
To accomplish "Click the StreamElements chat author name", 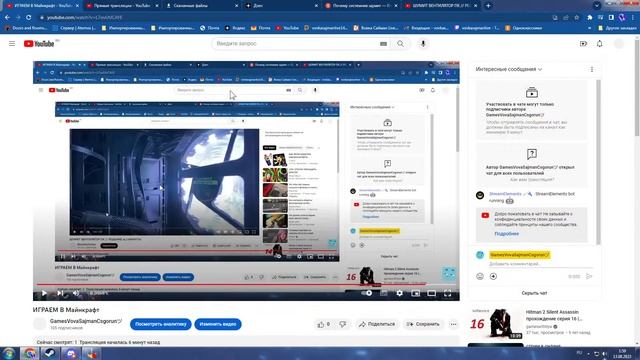I will click(x=505, y=194).
